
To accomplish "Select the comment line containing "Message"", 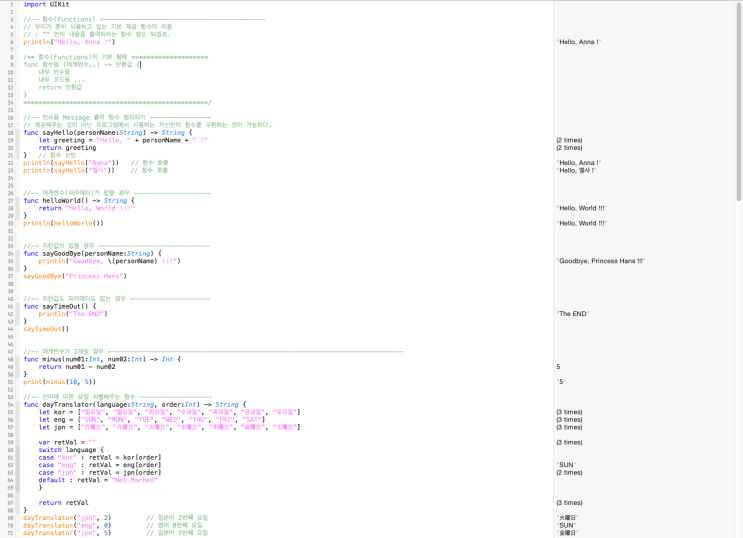I will [x=117, y=118].
